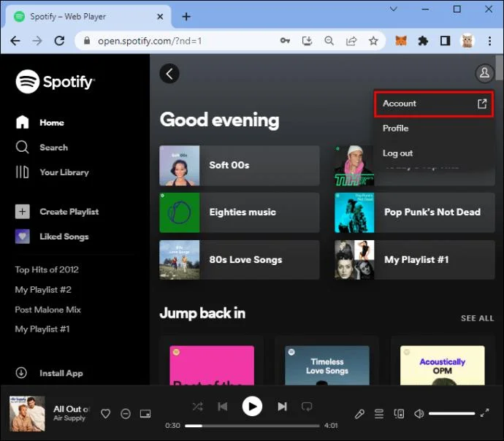
Task: Open Post Malone Mix in sidebar
Action: [x=48, y=310]
